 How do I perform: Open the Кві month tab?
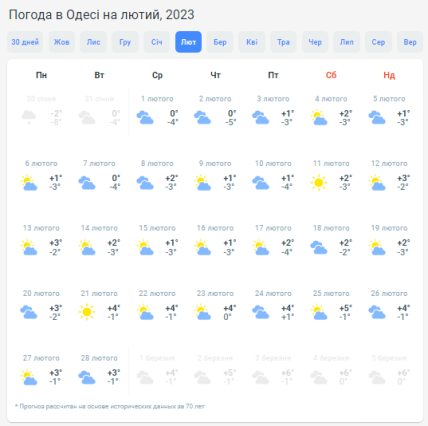(x=252, y=42)
